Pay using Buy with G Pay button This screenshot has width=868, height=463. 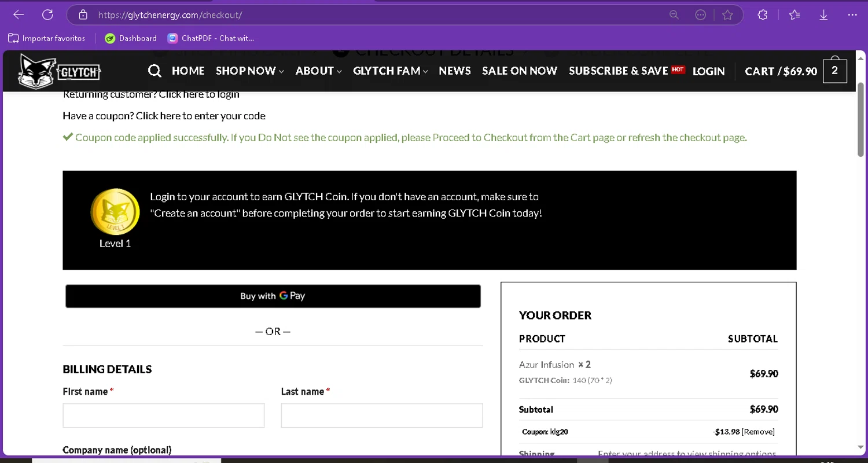click(x=273, y=296)
